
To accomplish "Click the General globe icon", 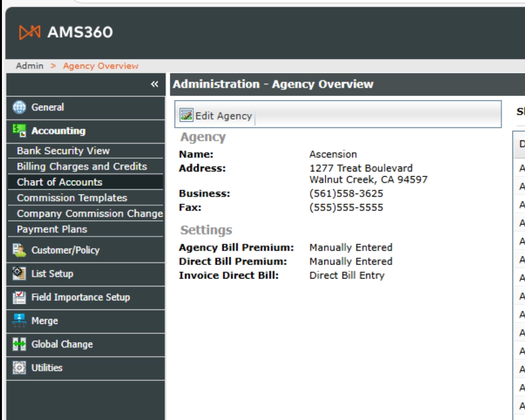I will (19, 107).
